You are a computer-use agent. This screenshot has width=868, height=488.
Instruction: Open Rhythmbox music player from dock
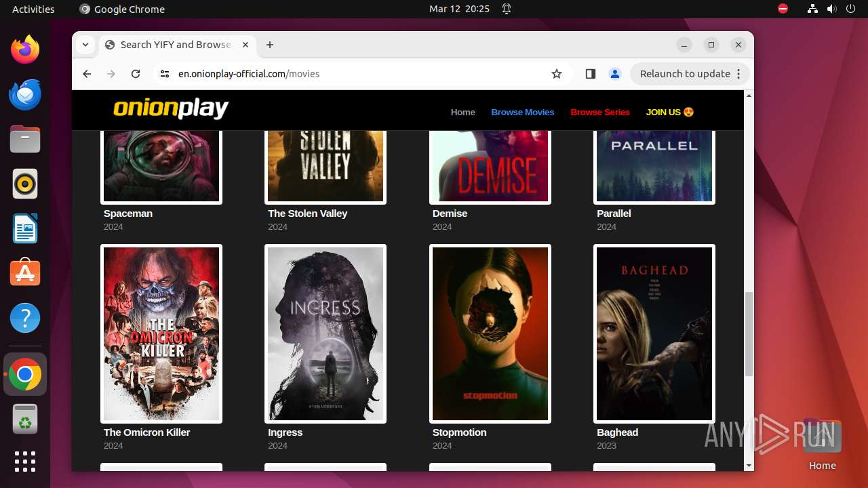click(25, 184)
